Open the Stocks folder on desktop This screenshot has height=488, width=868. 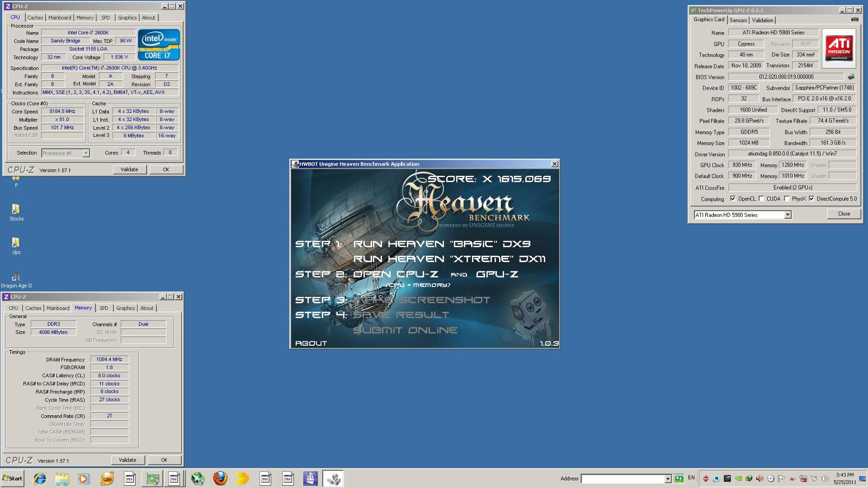tap(16, 212)
